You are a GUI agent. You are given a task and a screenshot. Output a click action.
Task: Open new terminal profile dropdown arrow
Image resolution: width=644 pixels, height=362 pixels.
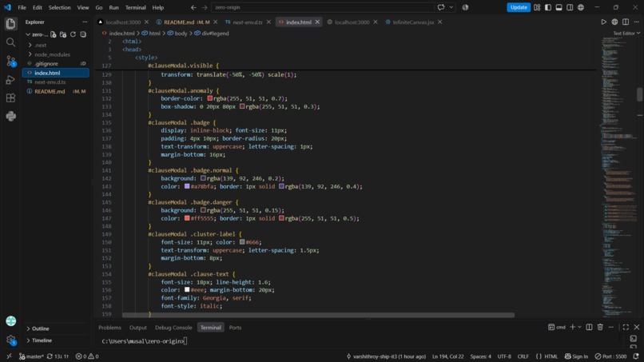(x=579, y=327)
